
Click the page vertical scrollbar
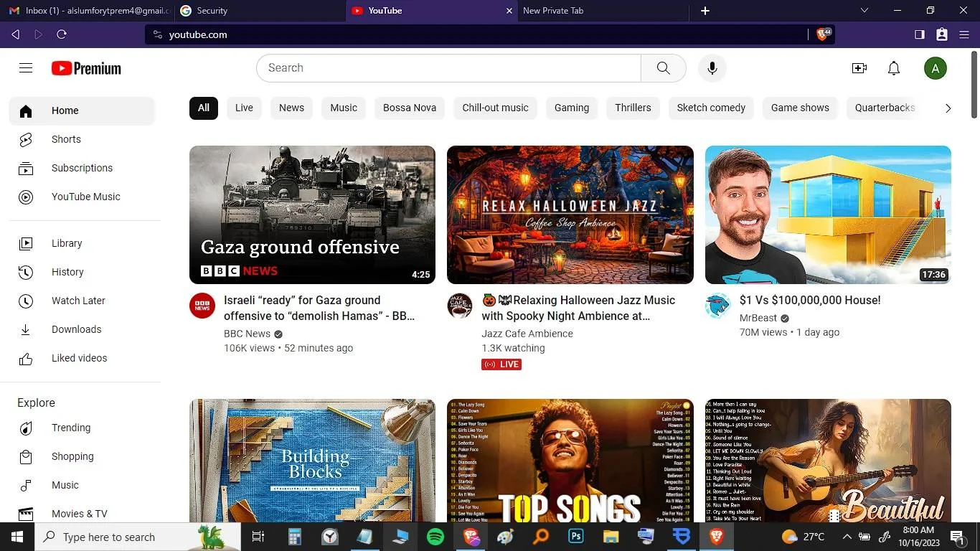974,85
